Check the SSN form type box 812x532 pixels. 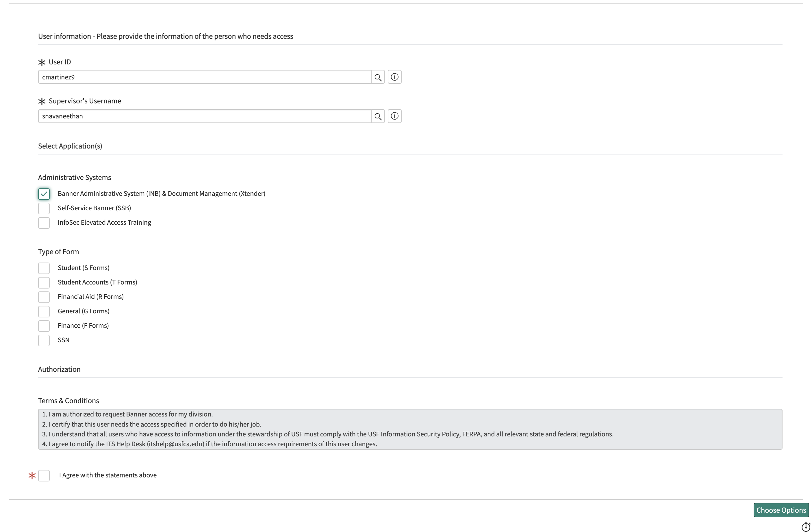click(x=44, y=340)
